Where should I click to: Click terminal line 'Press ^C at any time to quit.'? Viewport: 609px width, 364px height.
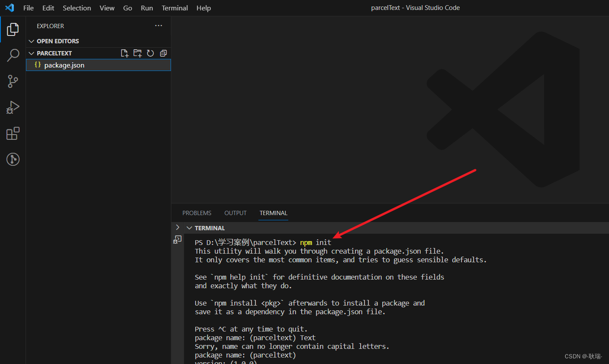(x=251, y=329)
